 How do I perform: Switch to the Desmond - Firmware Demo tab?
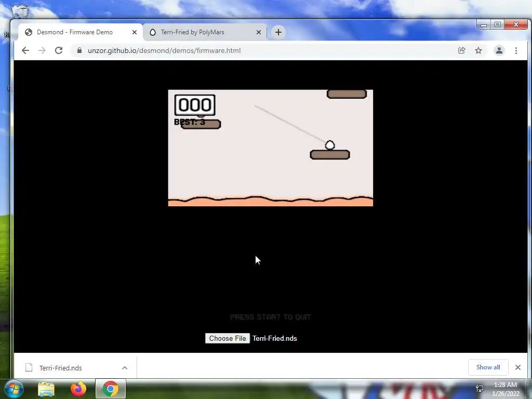(80, 32)
